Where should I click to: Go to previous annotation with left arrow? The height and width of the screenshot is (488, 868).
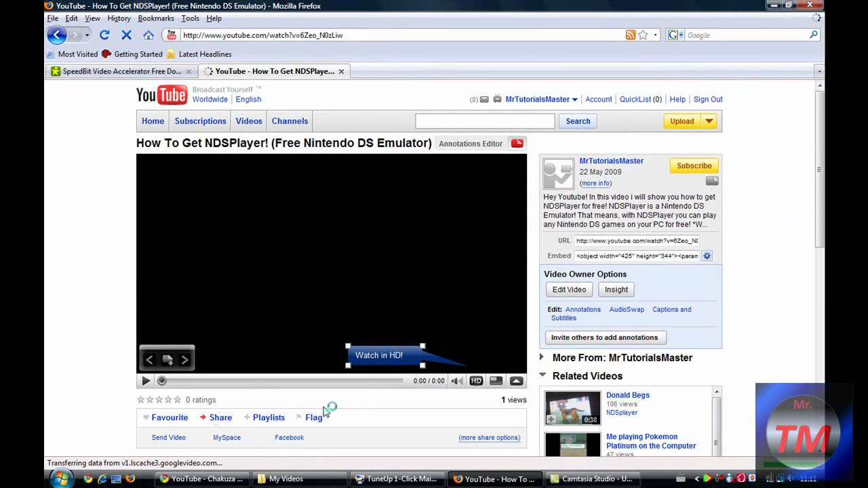150,360
